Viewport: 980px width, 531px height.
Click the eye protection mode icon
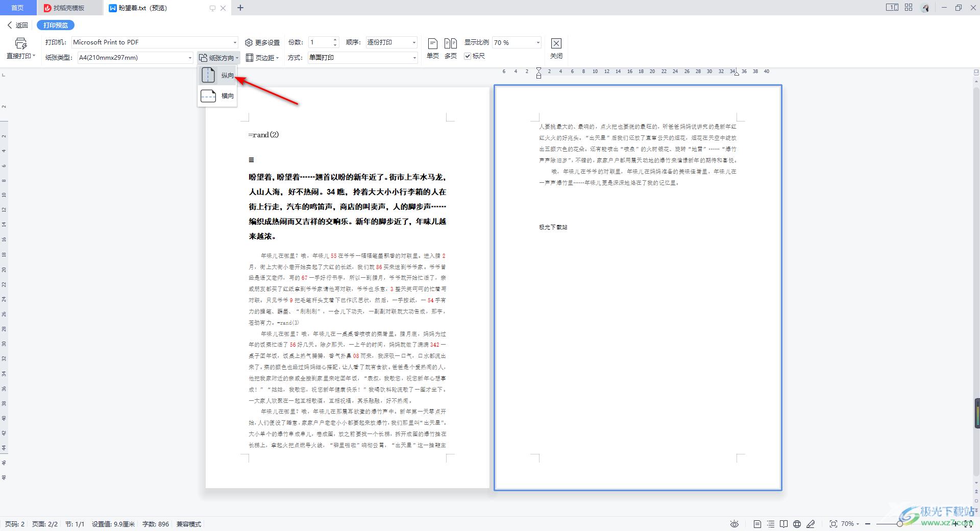(734, 524)
